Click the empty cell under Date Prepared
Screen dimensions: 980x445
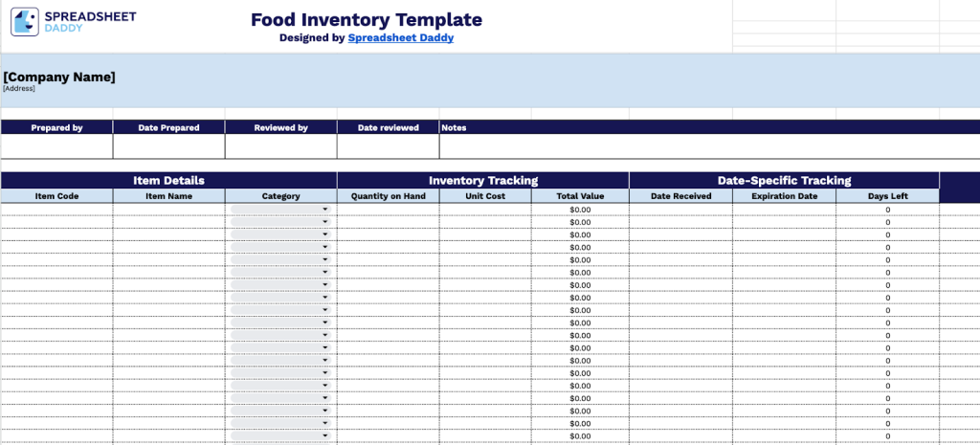coord(168,146)
